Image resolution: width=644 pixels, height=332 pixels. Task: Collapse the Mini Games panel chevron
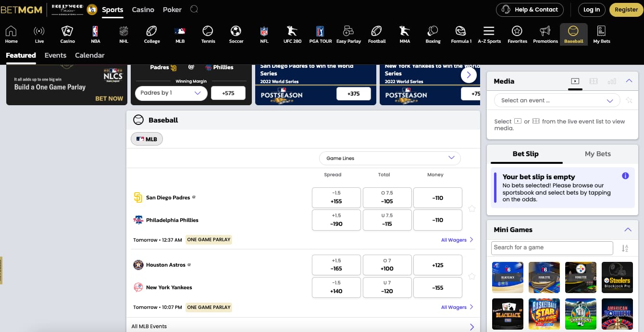(628, 230)
